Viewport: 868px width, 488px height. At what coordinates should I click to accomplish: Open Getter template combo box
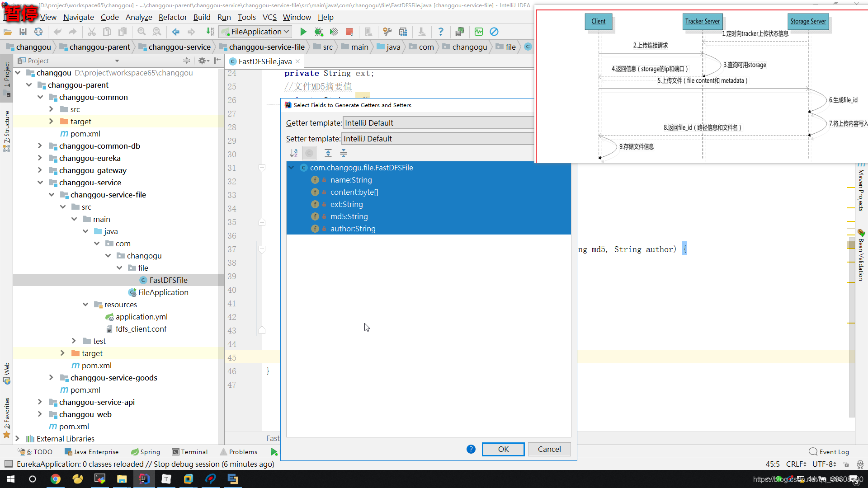[x=438, y=123]
